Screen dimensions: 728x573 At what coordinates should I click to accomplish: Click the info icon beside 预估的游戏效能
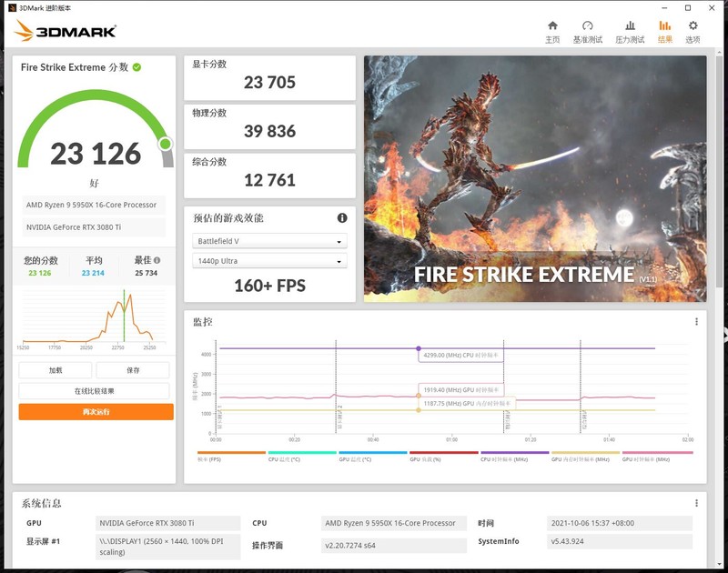click(x=340, y=216)
